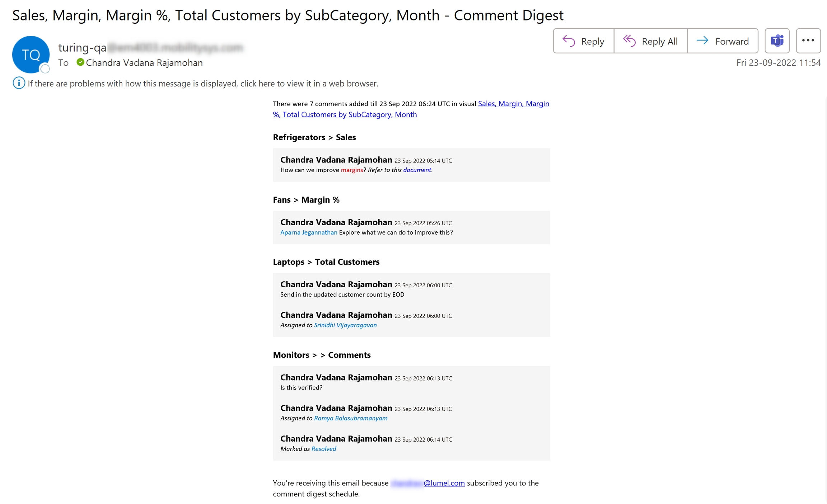This screenshot has height=504, width=827.
Task: Click the view in web browser info bar
Action: [x=203, y=84]
